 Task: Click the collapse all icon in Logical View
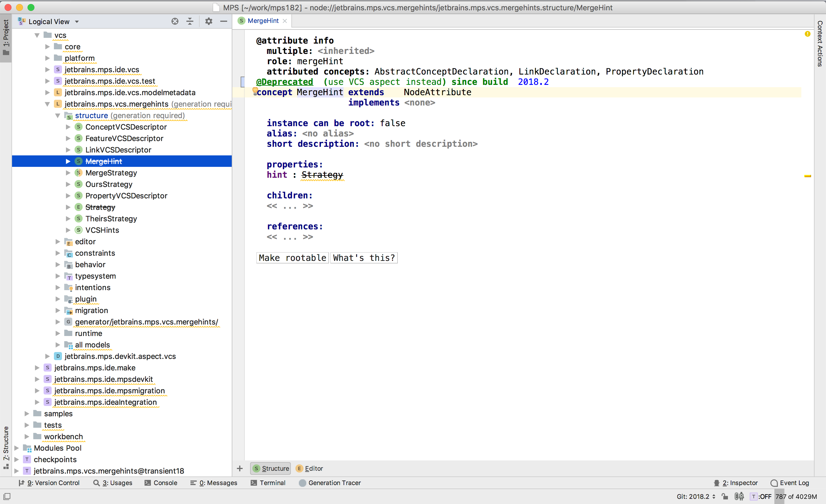click(190, 22)
